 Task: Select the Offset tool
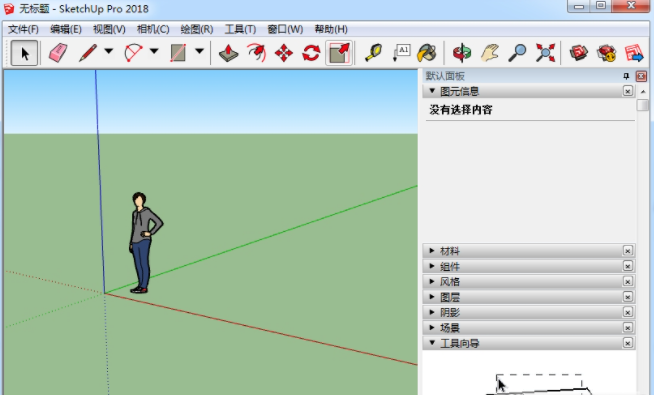click(x=256, y=53)
